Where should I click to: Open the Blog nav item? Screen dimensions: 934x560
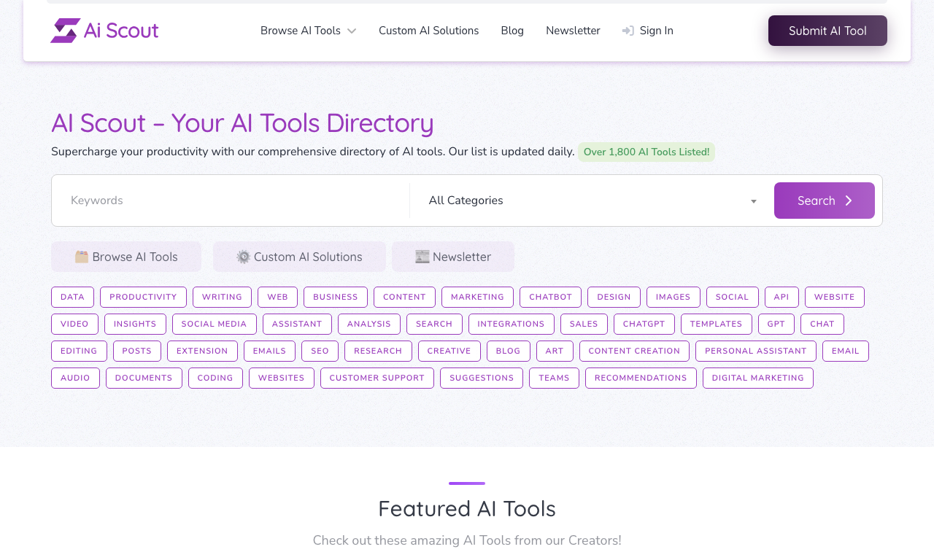[x=512, y=31]
